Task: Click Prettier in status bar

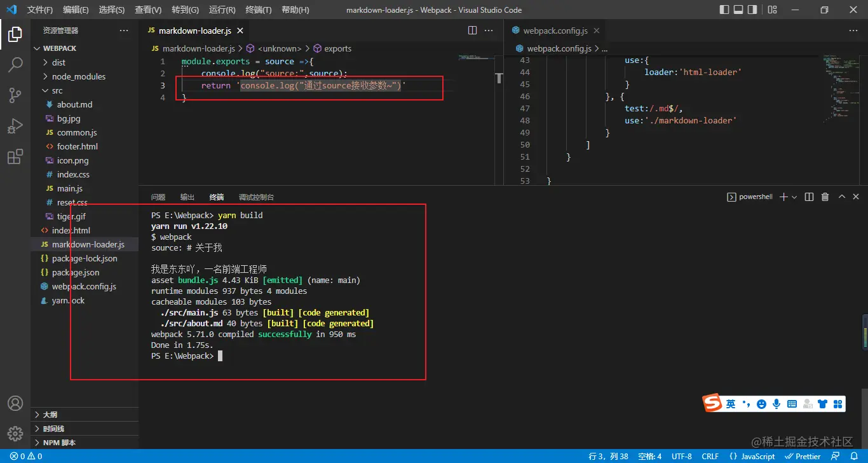Action: [803, 456]
